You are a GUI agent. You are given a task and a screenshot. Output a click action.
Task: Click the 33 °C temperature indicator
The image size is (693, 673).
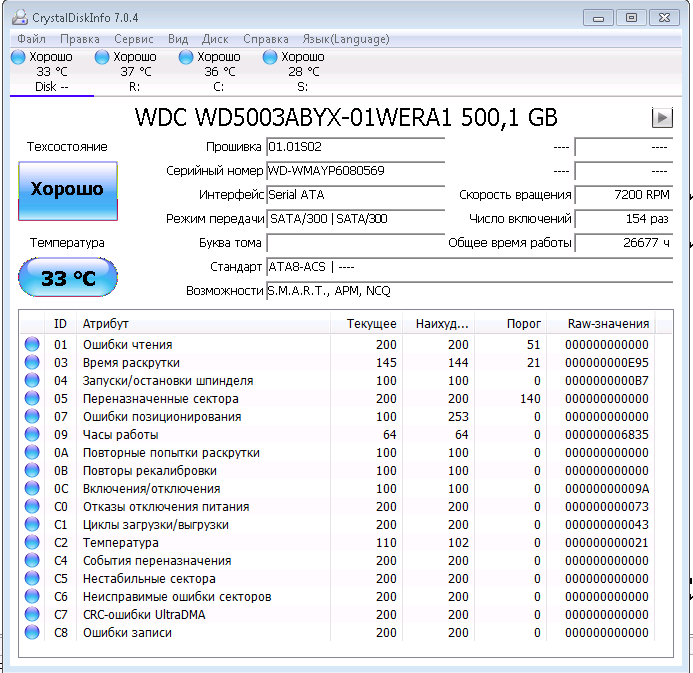coord(67,277)
